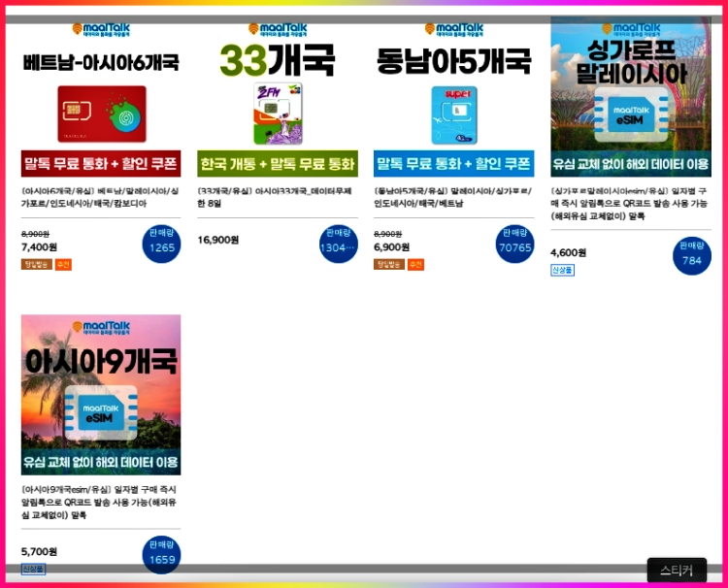Click the 판매량 784 badge

coord(692,256)
